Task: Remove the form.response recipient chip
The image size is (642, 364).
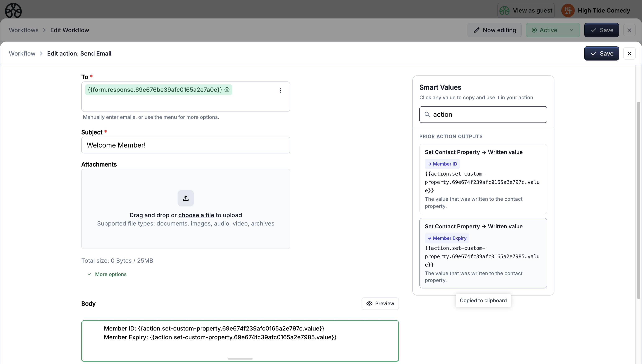Action: [227, 90]
